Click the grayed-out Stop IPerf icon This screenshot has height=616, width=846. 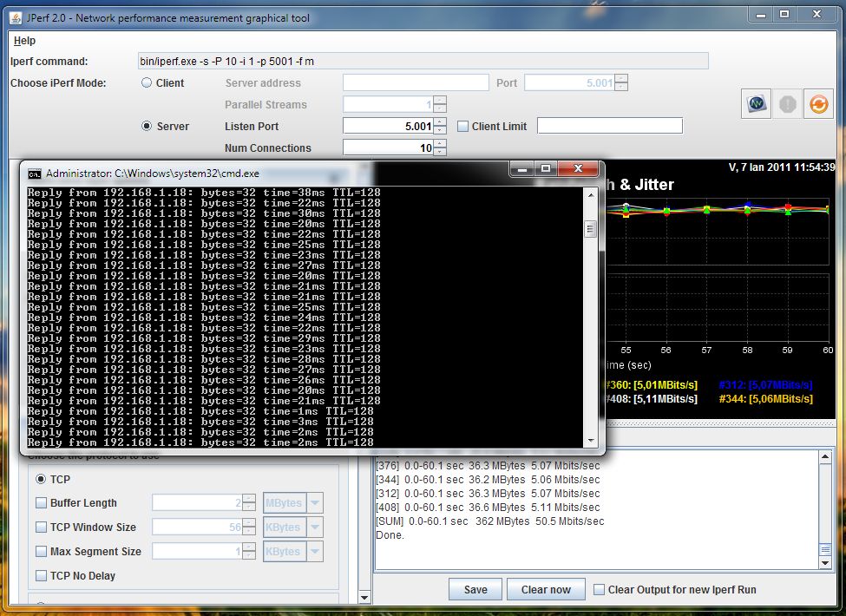pyautogui.click(x=787, y=104)
